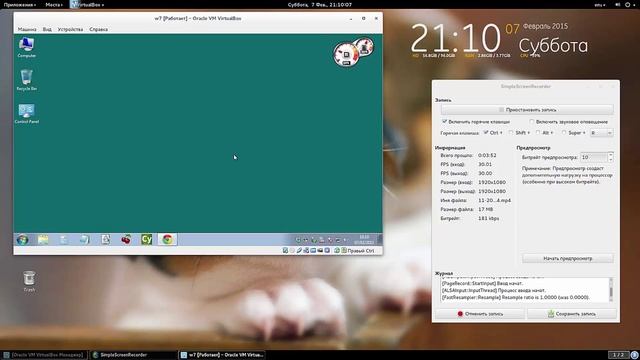640x360 pixels.
Task: Check the Super hotkey modifier checkbox
Action: pos(564,133)
